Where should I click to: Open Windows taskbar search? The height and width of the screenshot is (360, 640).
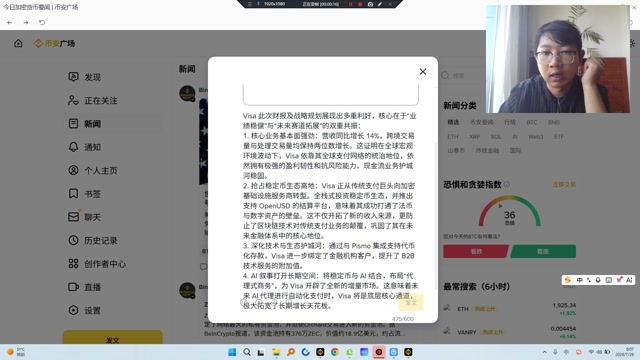(x=247, y=352)
